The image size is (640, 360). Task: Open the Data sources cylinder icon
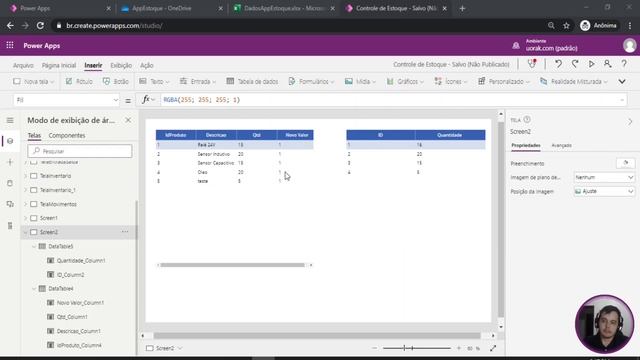[x=10, y=183]
